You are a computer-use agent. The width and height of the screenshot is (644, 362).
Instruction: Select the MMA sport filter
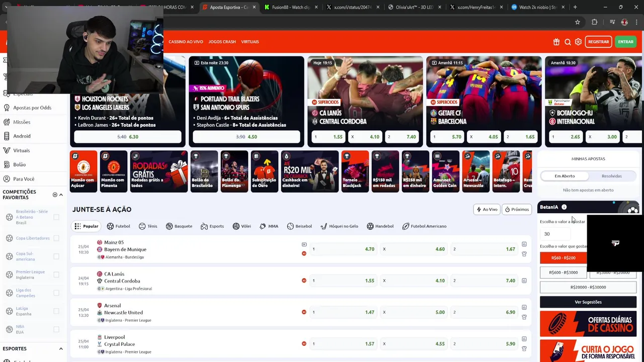[x=269, y=226]
